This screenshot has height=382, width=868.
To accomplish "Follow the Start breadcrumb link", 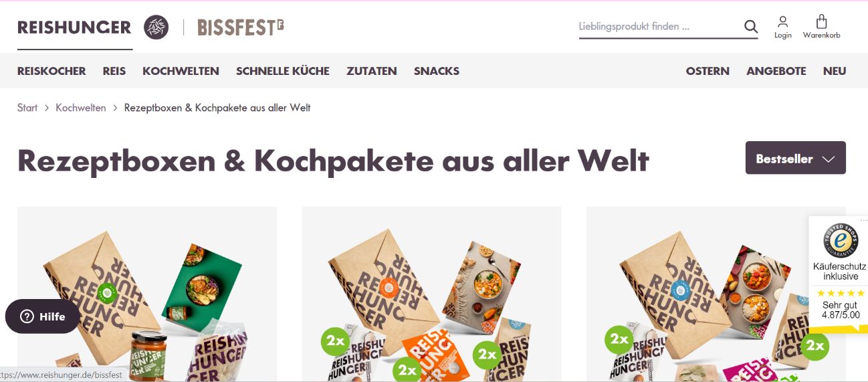I will point(27,108).
